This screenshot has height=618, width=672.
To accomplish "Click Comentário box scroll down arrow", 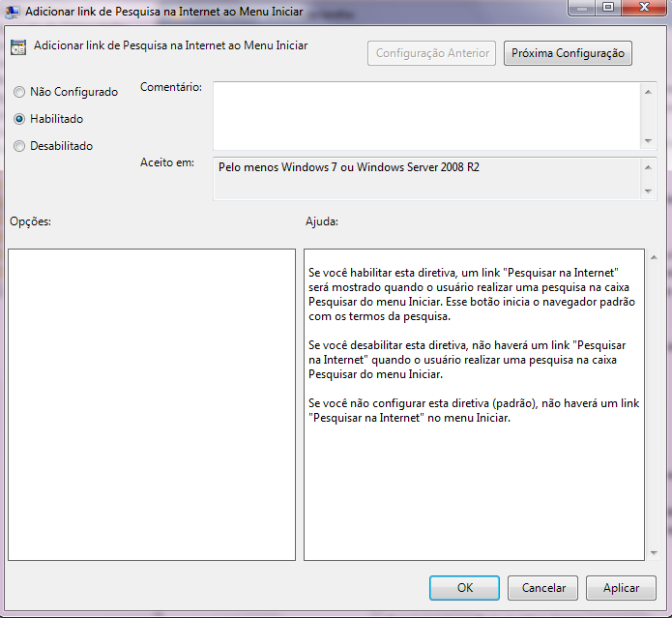I will pos(648,141).
